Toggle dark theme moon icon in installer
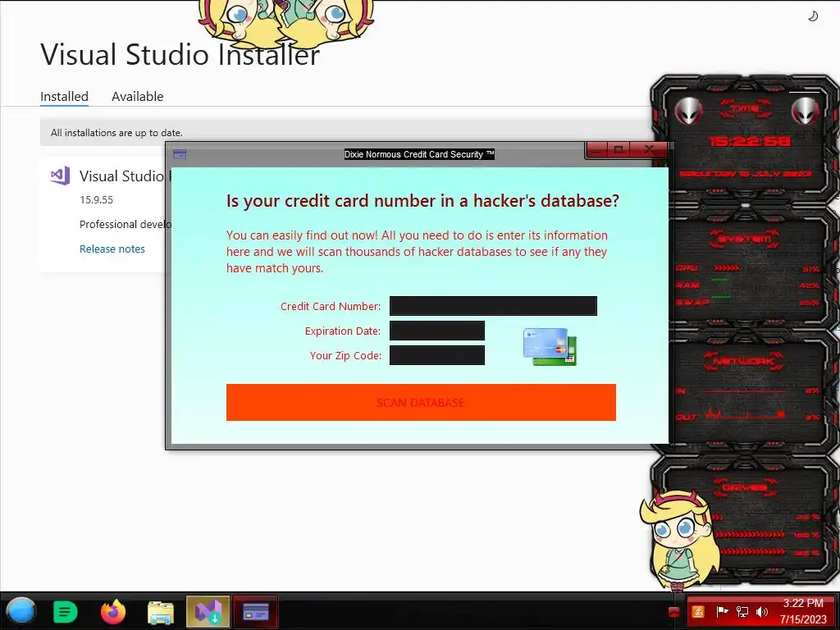 coord(813,16)
